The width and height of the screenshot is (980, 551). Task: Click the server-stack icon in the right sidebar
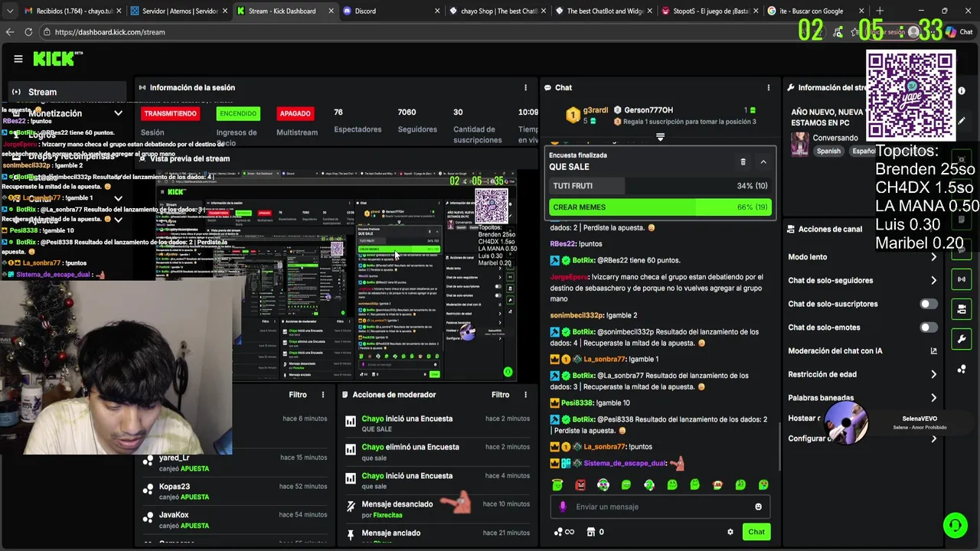pos(962,309)
